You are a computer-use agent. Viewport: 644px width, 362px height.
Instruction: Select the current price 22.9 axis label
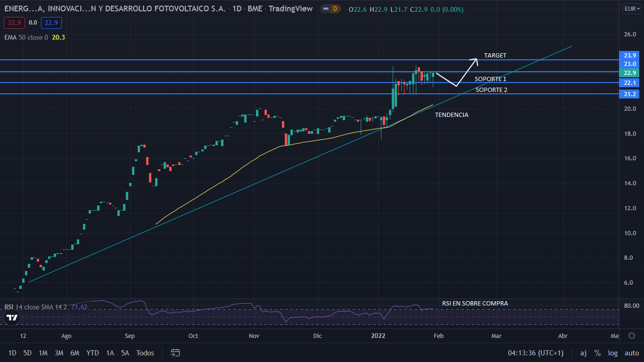630,73
